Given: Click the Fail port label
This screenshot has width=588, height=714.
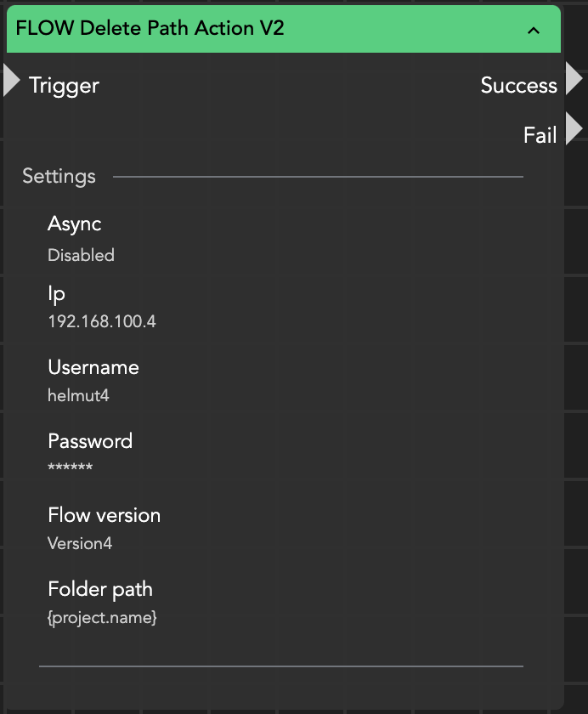Looking at the screenshot, I should (x=540, y=135).
